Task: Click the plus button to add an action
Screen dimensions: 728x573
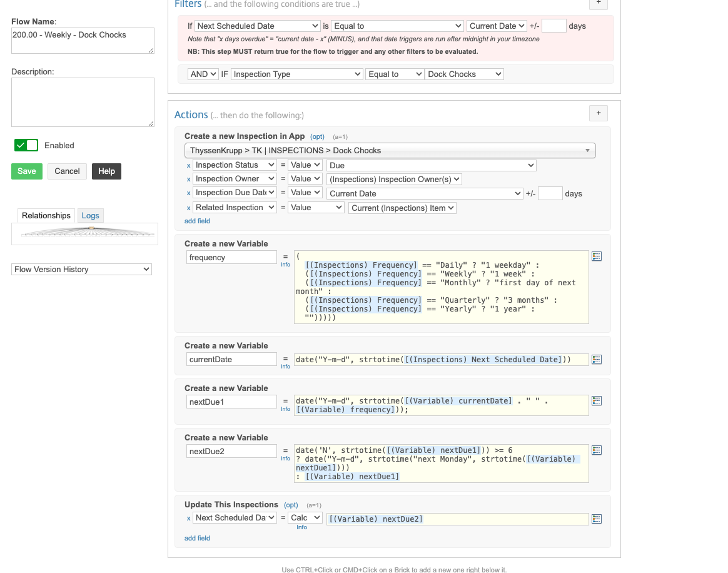Action: [598, 113]
